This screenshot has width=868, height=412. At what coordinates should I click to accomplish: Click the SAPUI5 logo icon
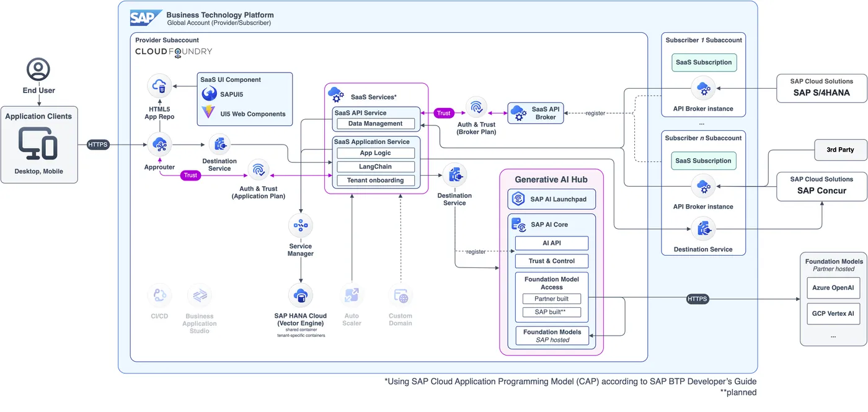[209, 94]
